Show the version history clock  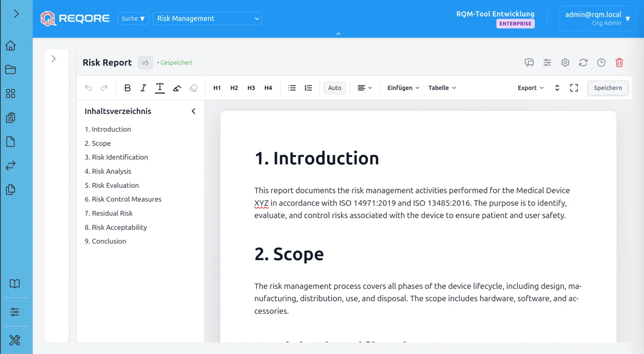click(x=601, y=63)
